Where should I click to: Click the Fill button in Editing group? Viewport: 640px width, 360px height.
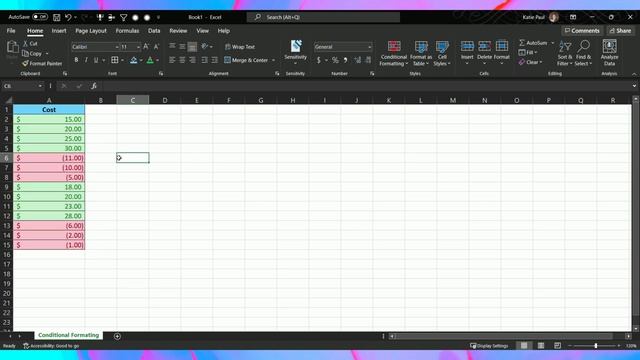click(x=527, y=53)
